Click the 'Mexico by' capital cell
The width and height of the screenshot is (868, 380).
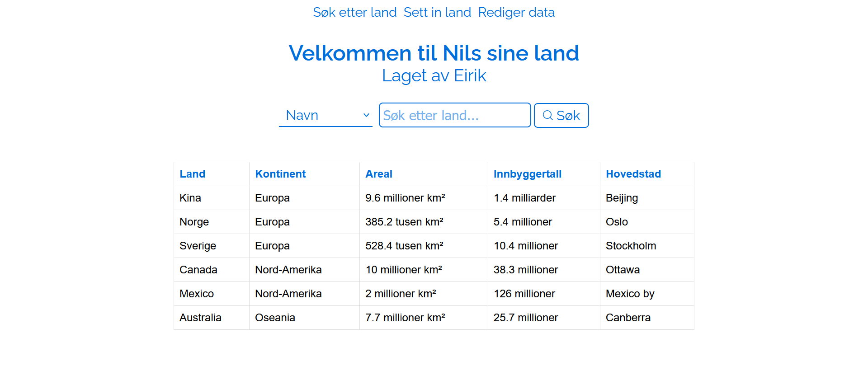pyautogui.click(x=630, y=294)
